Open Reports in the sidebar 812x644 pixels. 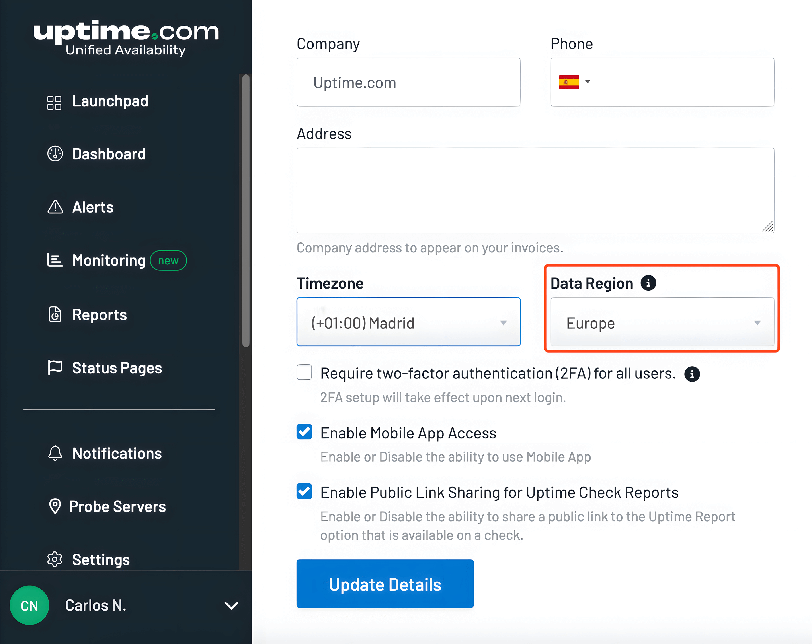100,315
